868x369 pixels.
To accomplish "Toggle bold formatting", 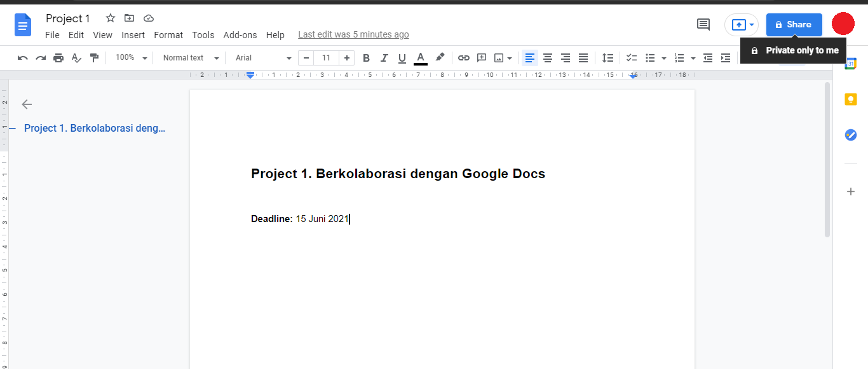I will [x=366, y=58].
